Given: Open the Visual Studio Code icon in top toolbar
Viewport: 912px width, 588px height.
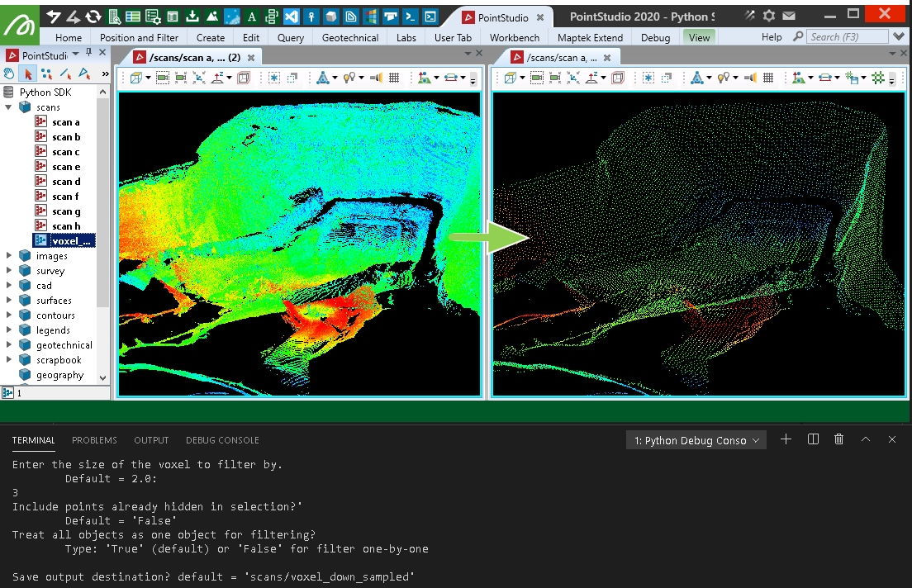Looking at the screenshot, I should tap(291, 17).
